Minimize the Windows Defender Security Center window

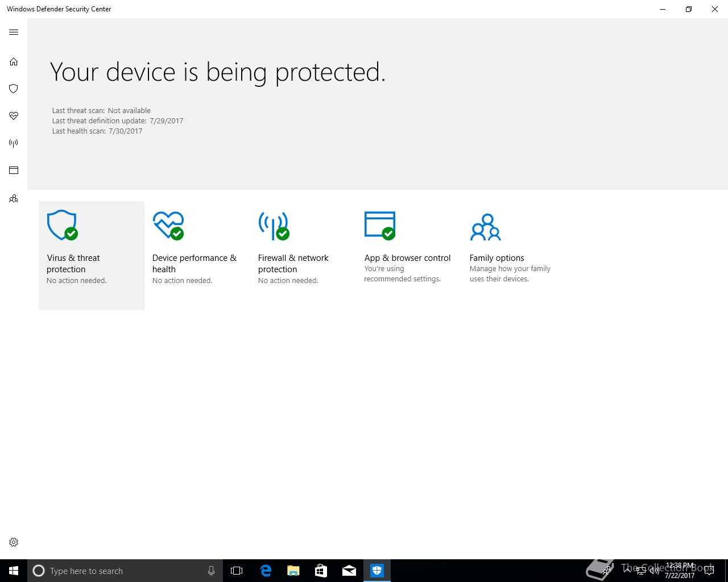663,9
